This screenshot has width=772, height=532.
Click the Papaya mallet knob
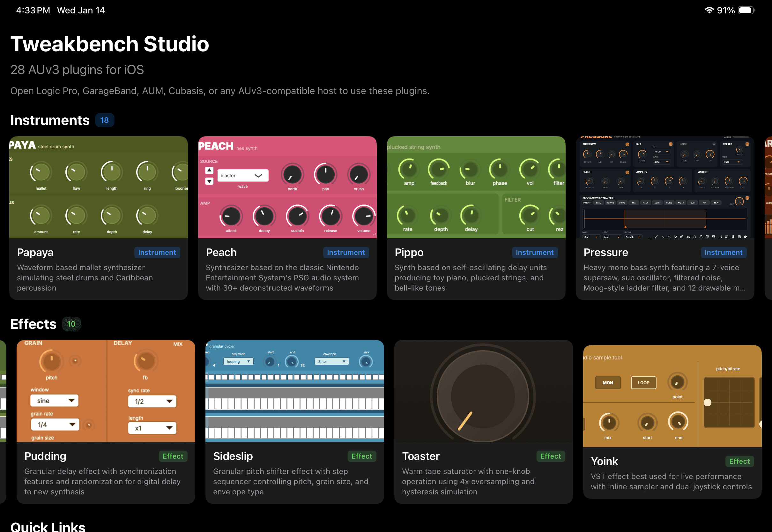click(41, 172)
